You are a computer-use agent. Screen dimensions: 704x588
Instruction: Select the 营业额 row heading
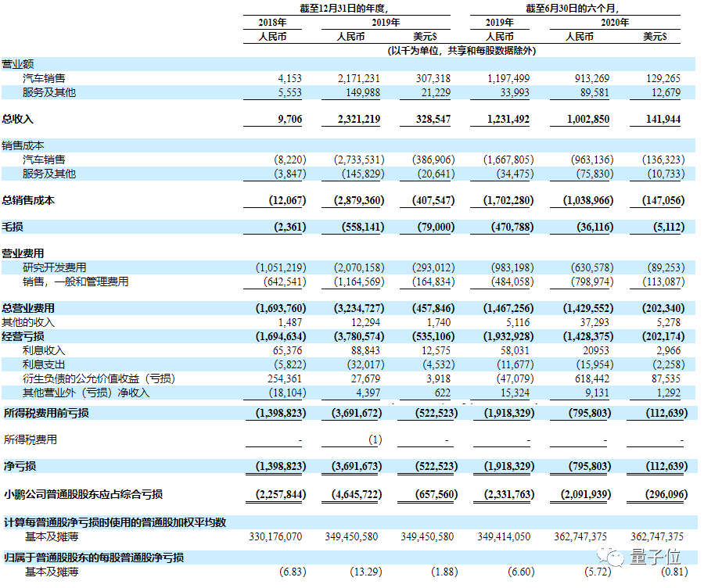click(17, 64)
